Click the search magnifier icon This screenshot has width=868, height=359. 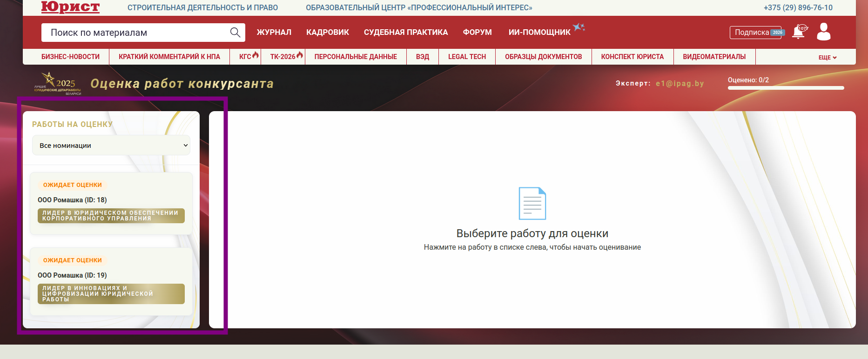pos(235,32)
